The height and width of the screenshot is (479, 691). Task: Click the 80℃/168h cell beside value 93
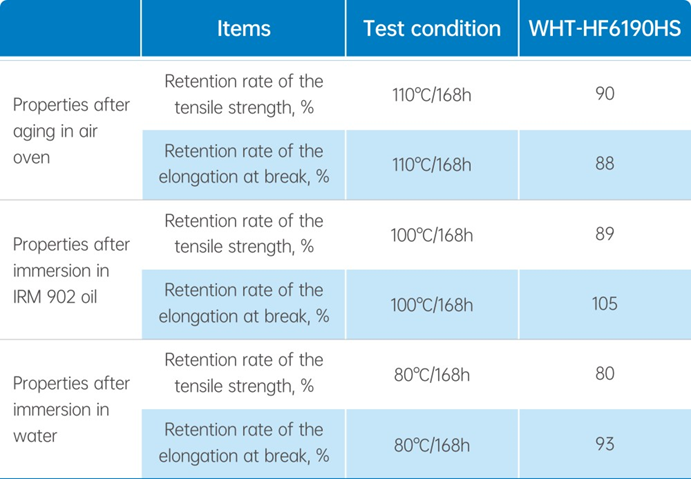432,444
